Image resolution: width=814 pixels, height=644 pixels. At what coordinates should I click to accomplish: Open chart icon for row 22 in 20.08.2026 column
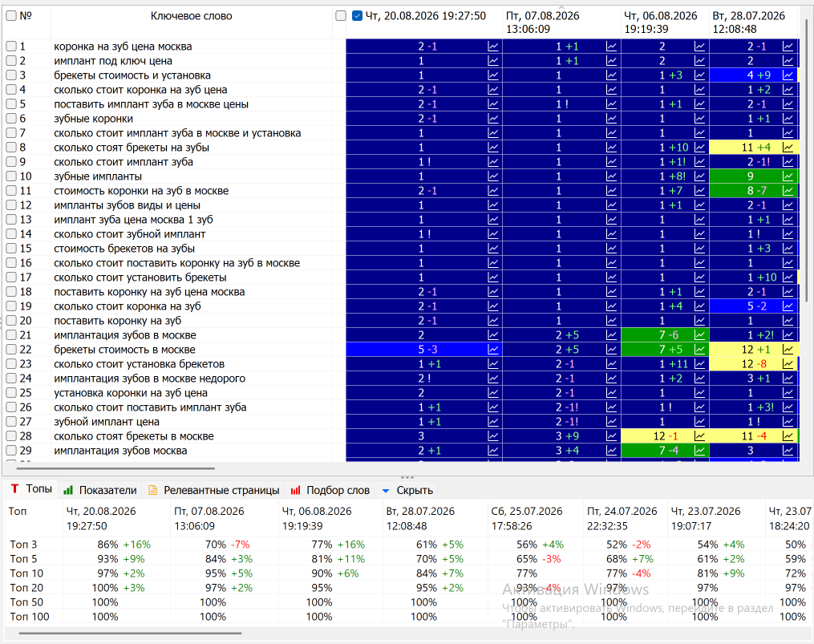point(493,350)
